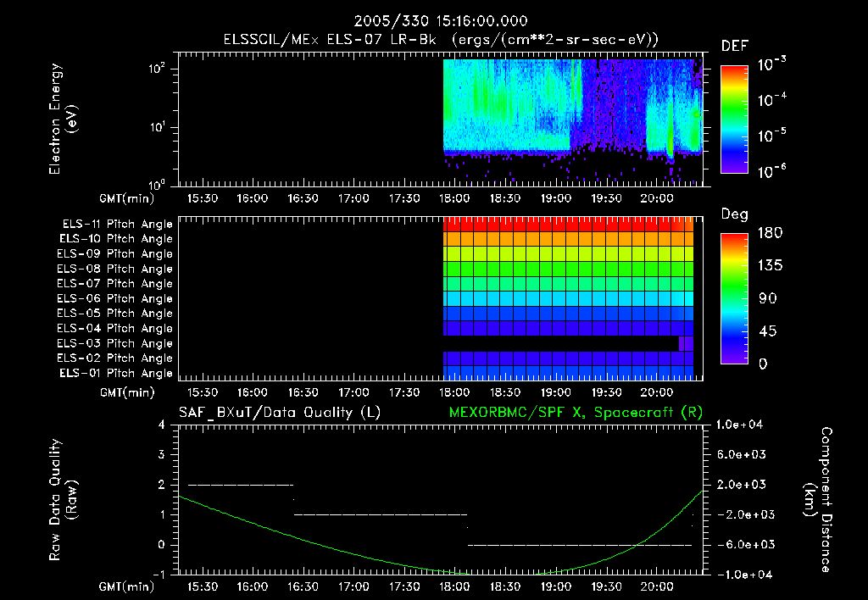Screen dimensions: 868x600
Task: Click the plot title timestamp 2005/330 15:16:00.000
Action: tap(441, 21)
